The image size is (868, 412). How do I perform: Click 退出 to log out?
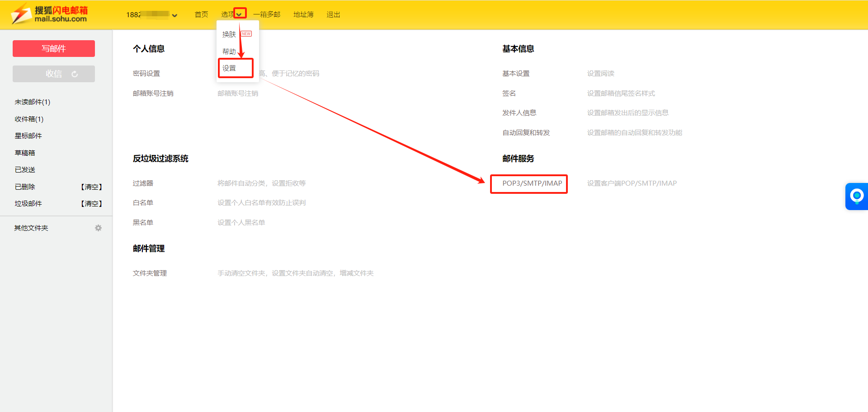[x=333, y=14]
